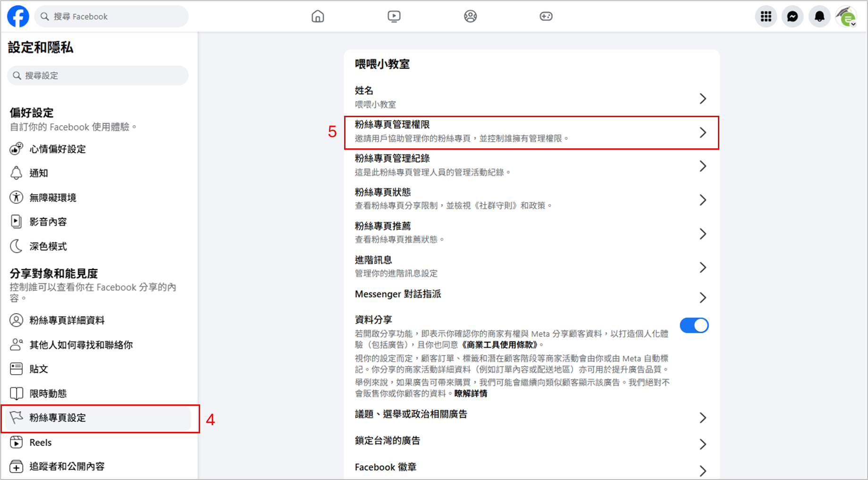The width and height of the screenshot is (868, 480).
Task: Click the 鎖定台灣的廣告 row title
Action: click(388, 440)
